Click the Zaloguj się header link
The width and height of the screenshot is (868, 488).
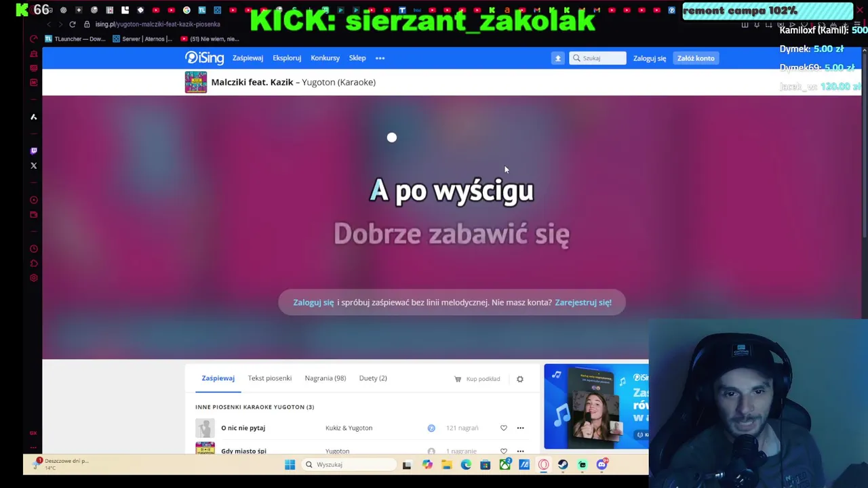650,58
